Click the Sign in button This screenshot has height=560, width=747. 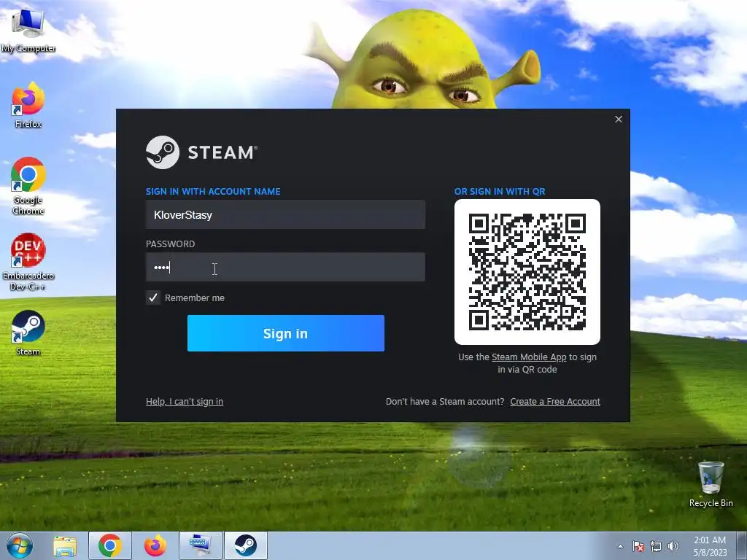point(286,333)
